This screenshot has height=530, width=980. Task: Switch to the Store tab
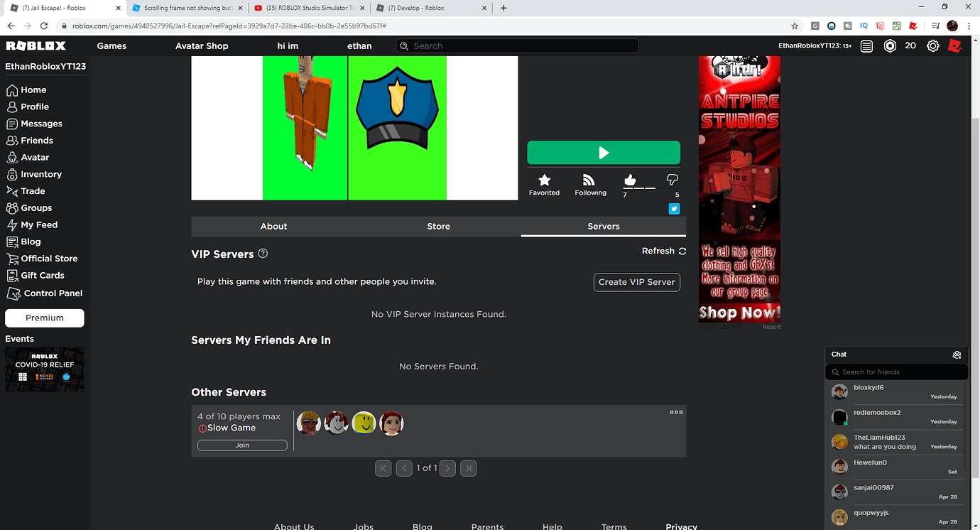pos(438,226)
